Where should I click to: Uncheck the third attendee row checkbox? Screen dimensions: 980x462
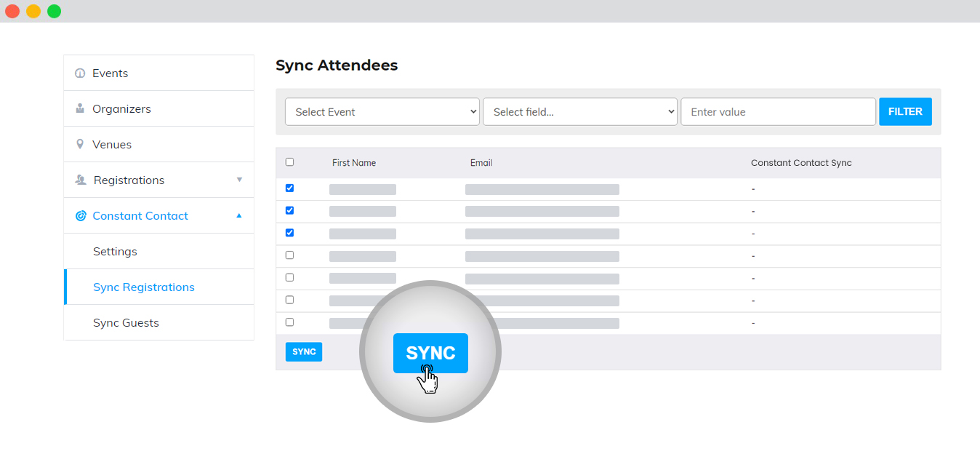pos(289,233)
